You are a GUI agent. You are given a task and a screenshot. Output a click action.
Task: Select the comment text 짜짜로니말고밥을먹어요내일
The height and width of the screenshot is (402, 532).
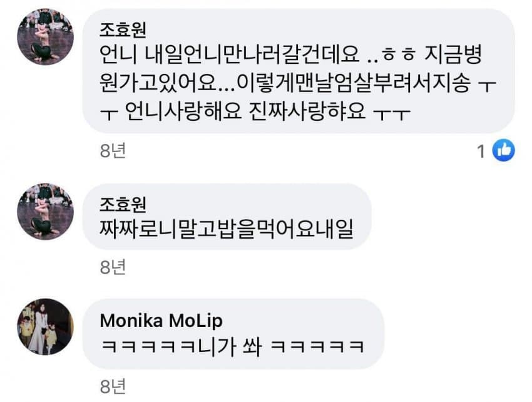coord(227,229)
